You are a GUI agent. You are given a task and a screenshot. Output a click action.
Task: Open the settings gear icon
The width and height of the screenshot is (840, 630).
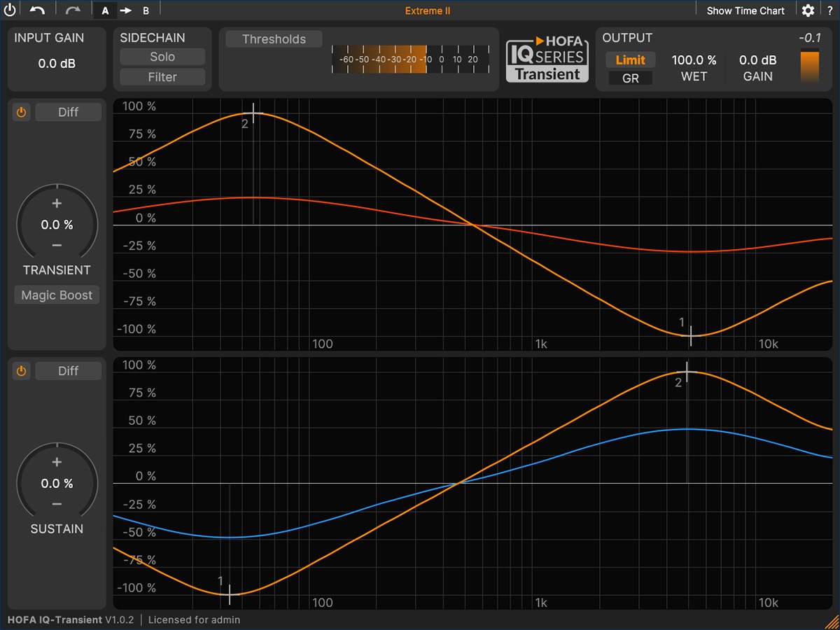pyautogui.click(x=808, y=10)
